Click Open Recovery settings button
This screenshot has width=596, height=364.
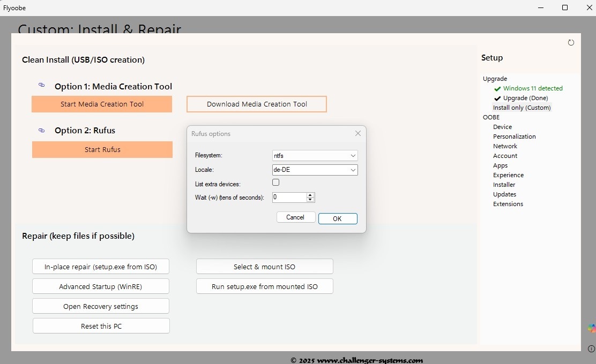(x=101, y=306)
